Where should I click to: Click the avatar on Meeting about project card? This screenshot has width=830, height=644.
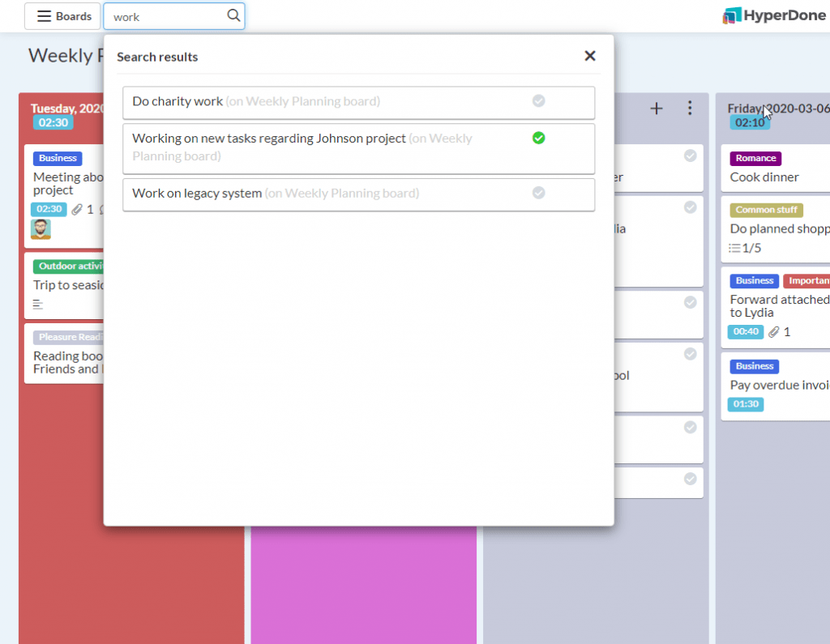point(41,228)
